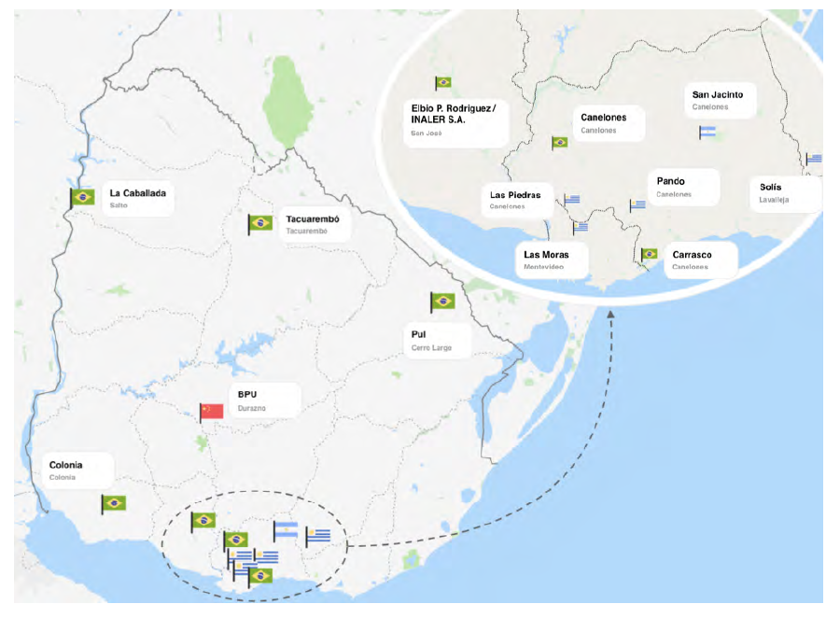This screenshot has height=618, width=840.
Task: Click the China flag marker at BPU
Action: (x=212, y=411)
